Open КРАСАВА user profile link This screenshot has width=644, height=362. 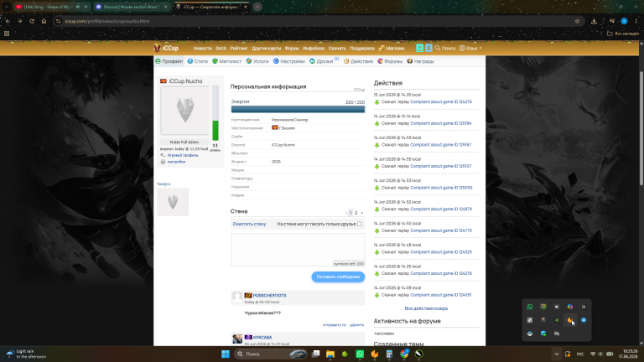pyautogui.click(x=262, y=338)
